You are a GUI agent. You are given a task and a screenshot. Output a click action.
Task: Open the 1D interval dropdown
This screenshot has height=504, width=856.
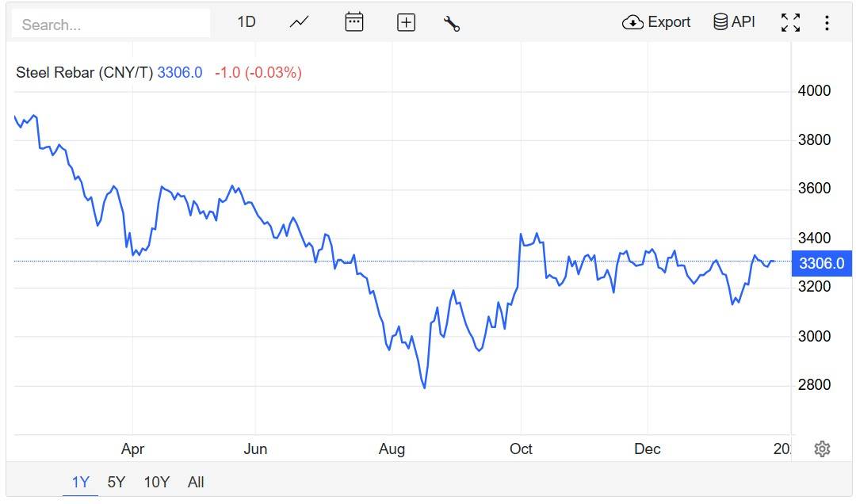(x=246, y=22)
